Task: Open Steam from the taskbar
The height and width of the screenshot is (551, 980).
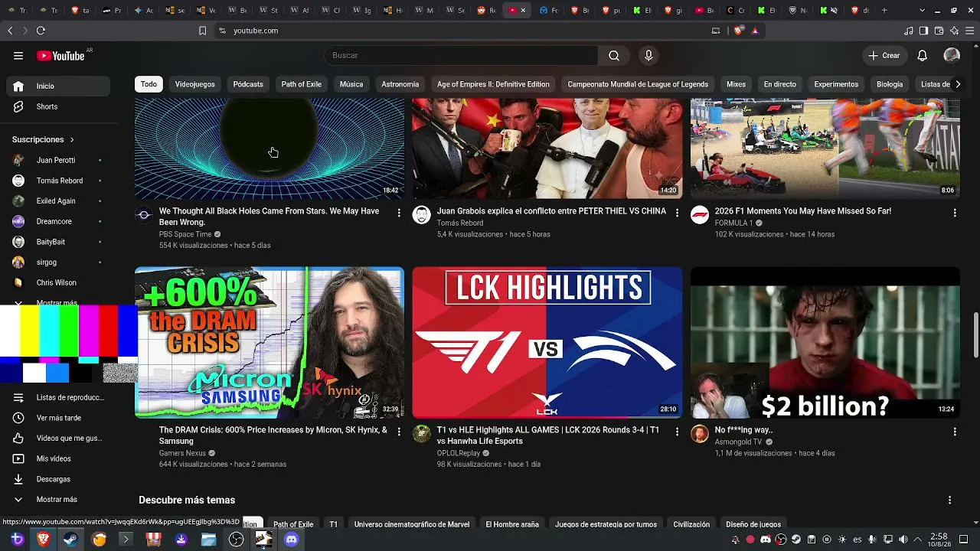Action: tap(70, 540)
